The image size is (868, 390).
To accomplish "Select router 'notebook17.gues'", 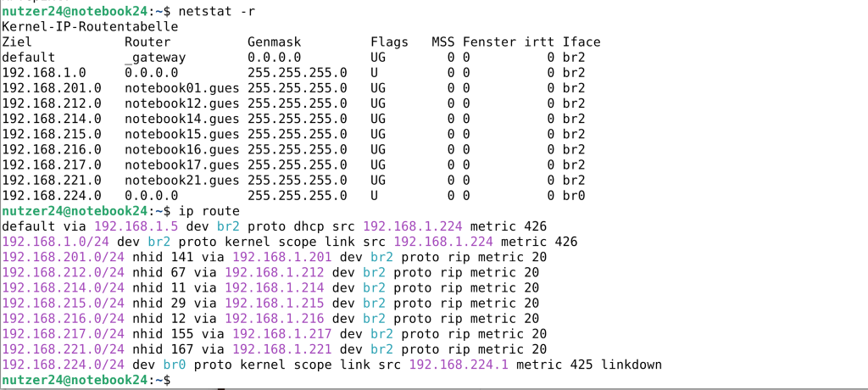I will [182, 164].
